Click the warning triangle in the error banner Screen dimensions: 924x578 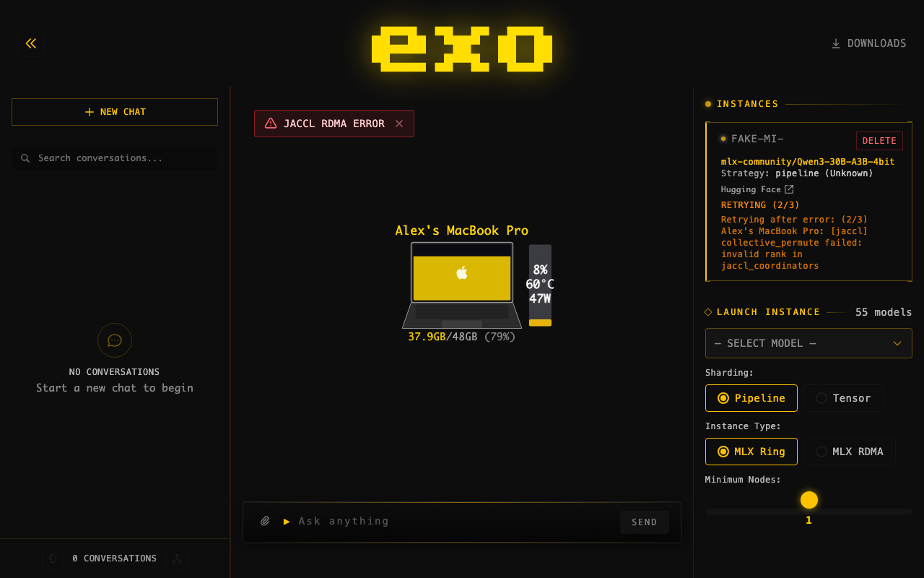(271, 124)
